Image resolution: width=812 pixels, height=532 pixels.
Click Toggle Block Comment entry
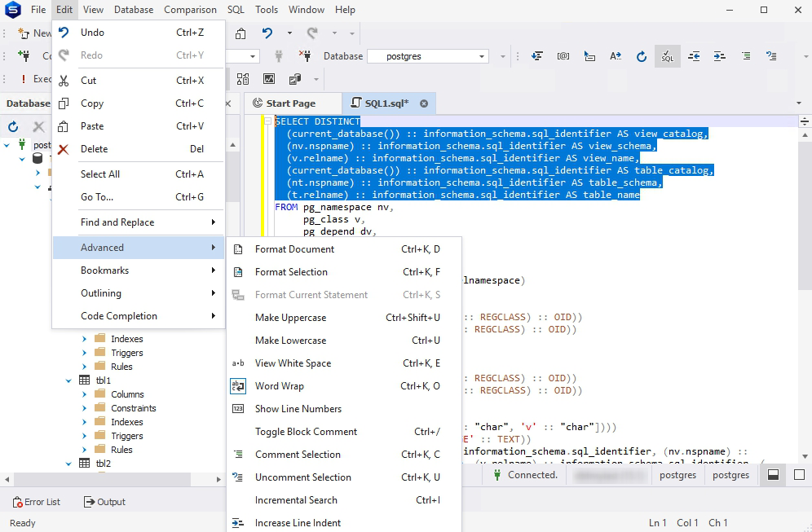344,432
